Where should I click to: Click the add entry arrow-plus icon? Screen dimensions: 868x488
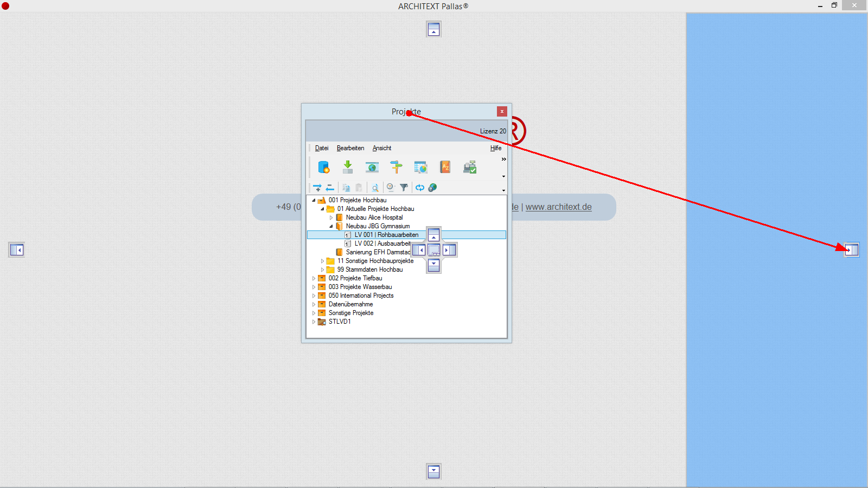(317, 188)
